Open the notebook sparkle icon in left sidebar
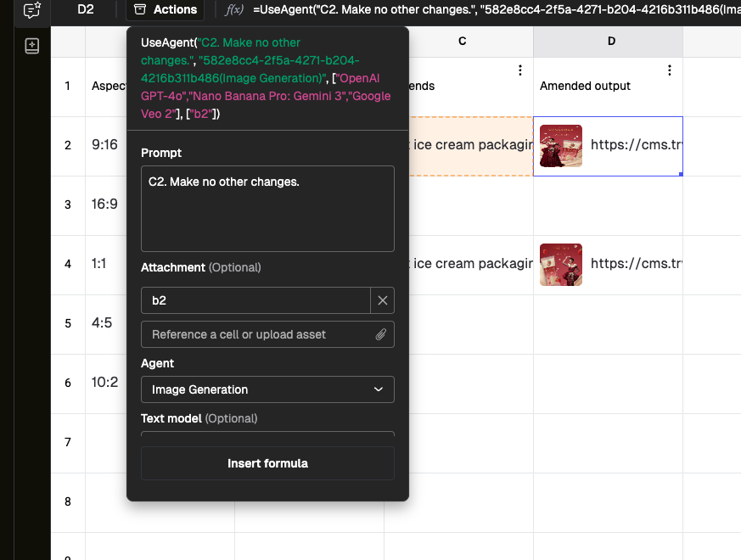 click(31, 47)
